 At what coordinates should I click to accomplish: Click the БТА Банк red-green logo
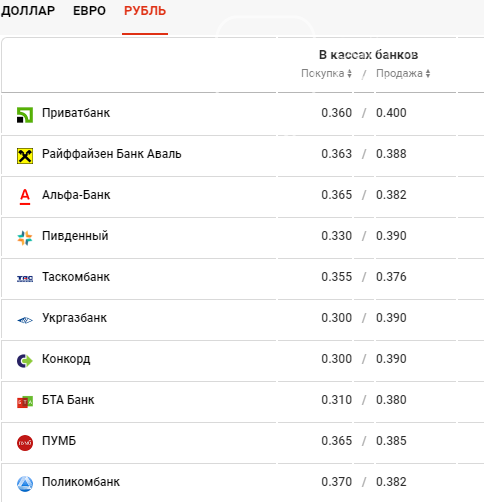point(25,402)
